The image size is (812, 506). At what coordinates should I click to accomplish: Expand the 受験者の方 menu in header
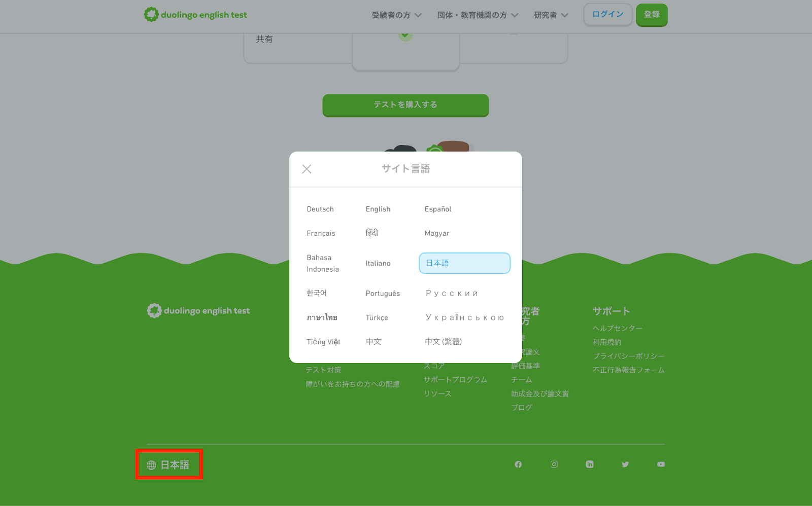point(396,15)
